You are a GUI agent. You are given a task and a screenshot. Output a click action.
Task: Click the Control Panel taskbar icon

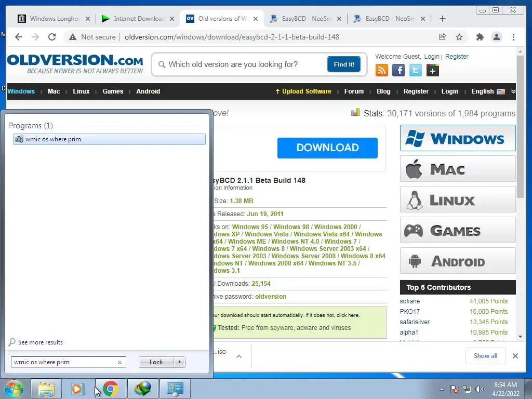pos(175,389)
